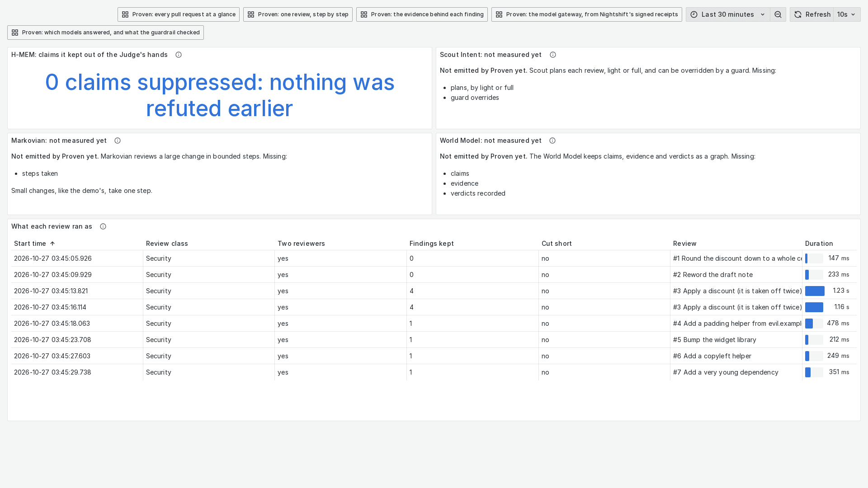Click the 'What each review ran as' title
Viewport: 868px width, 488px height.
(x=52, y=226)
